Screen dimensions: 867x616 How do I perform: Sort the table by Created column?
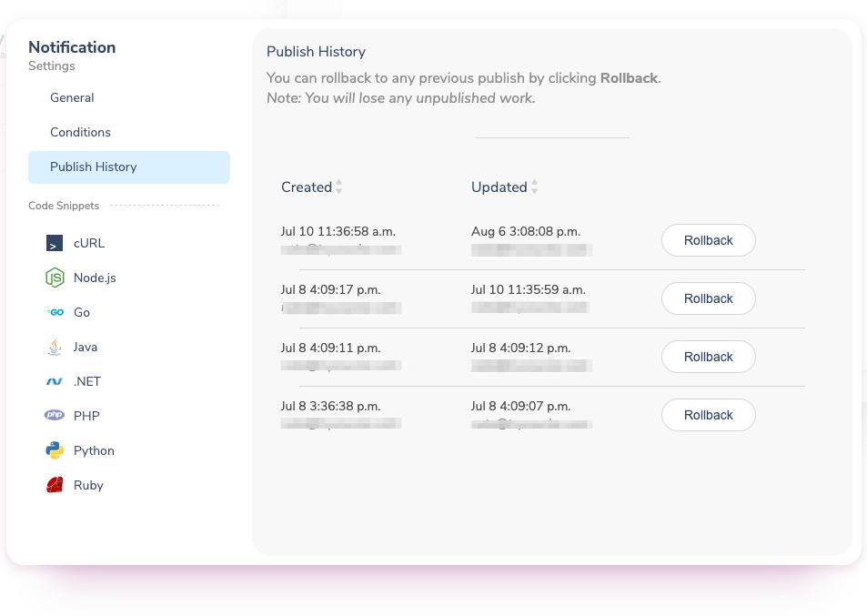pos(338,187)
